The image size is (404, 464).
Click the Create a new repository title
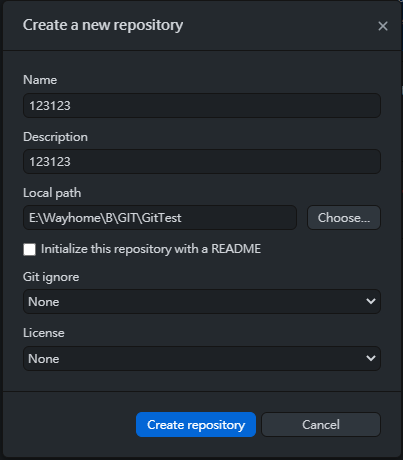(103, 25)
